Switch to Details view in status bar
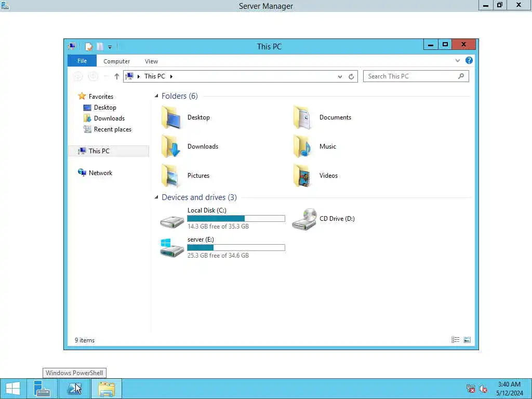This screenshot has height=399, width=532. 455,340
